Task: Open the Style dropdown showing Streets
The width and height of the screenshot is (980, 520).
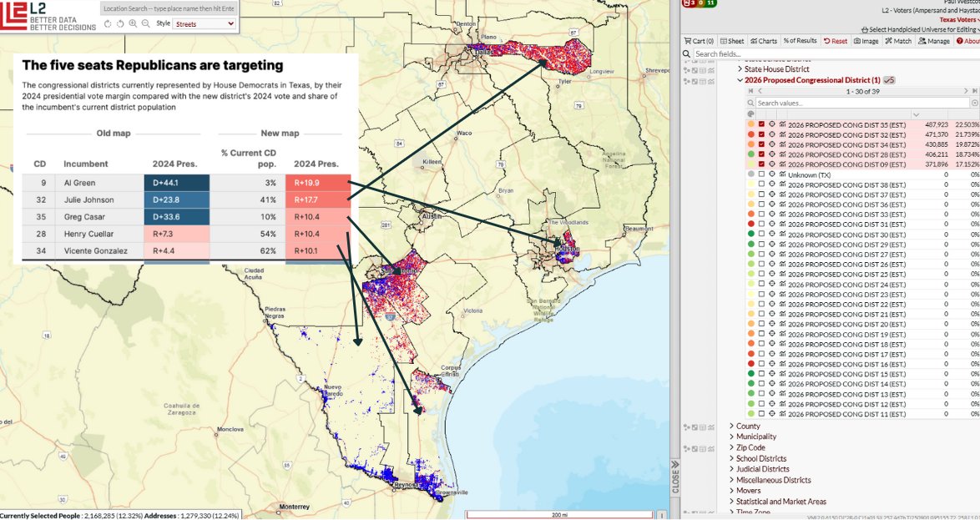Action: point(203,23)
